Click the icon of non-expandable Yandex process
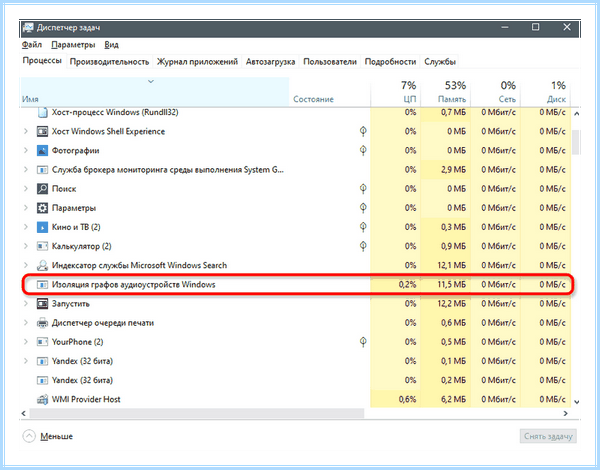This screenshot has height=470, width=600. [x=42, y=380]
